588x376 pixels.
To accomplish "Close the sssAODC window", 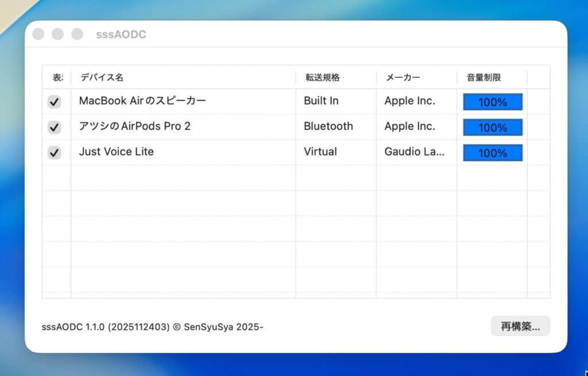I will [x=38, y=34].
